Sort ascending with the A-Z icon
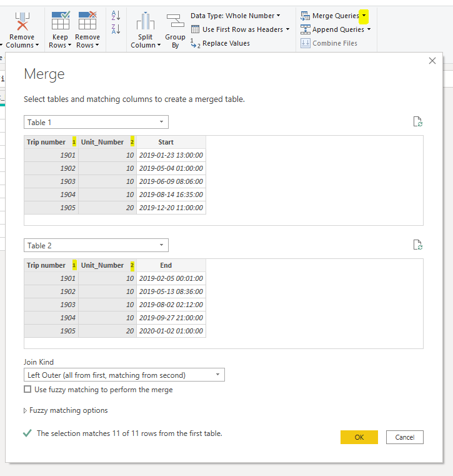Screen dimensions: 453x476 tap(116, 15)
